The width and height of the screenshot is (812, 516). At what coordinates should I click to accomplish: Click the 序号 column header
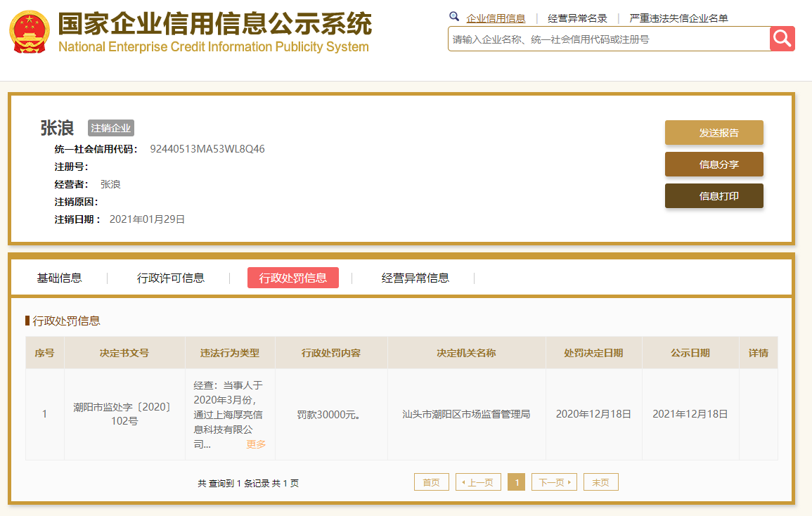[x=44, y=353]
